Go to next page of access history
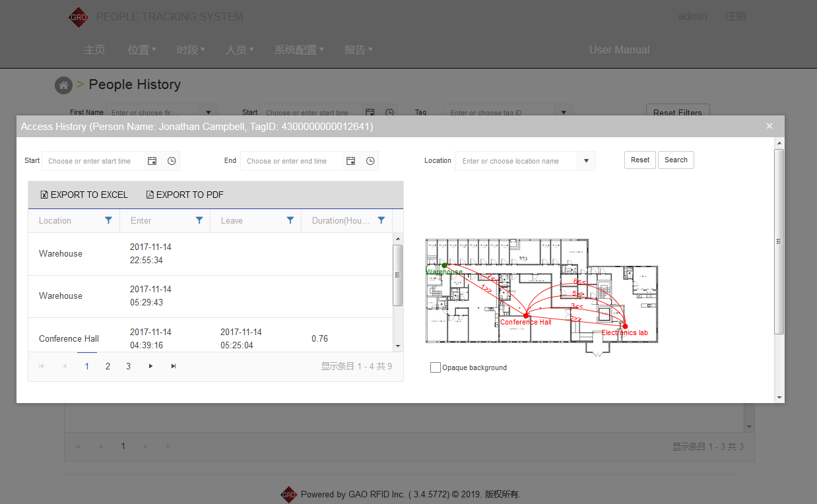Screen dimensions: 817x504 point(151,366)
